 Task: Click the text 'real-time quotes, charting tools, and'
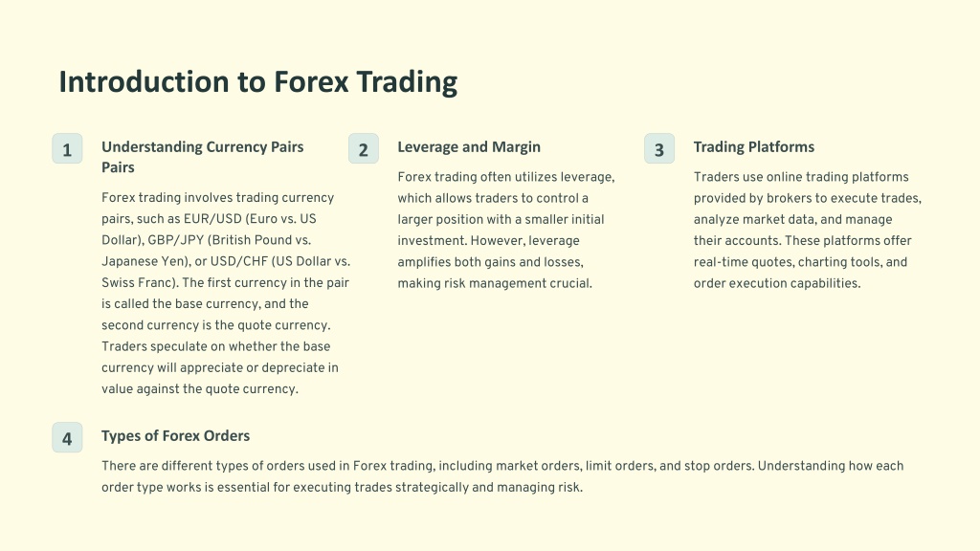800,262
